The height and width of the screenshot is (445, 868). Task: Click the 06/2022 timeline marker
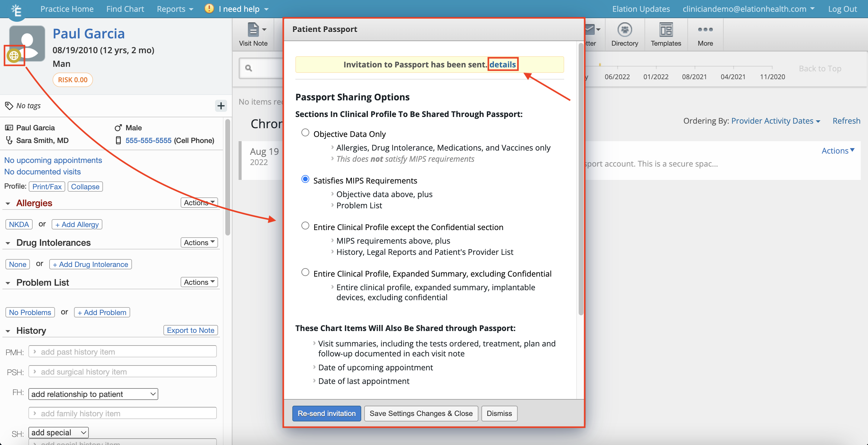[x=617, y=76]
